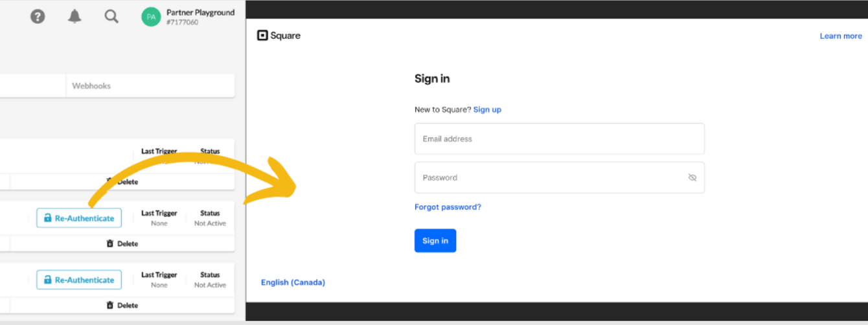Select the Webhooks tab
Screen dimensions: 868x325
[x=91, y=85]
